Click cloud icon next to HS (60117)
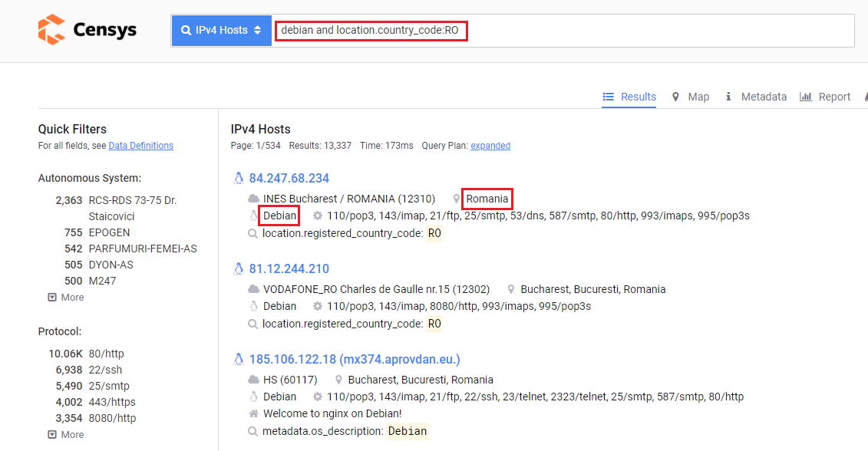 [253, 380]
